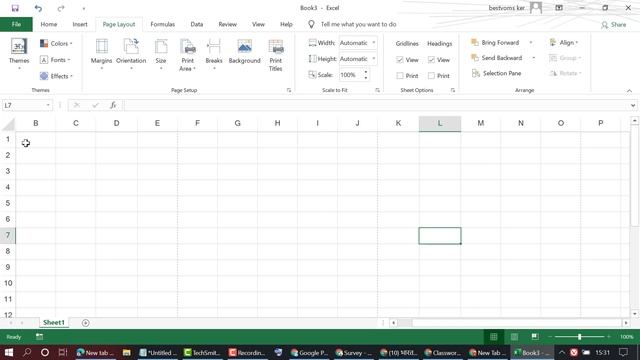640x360 pixels.
Task: Click the Name Box showing L7
Action: coord(27,105)
